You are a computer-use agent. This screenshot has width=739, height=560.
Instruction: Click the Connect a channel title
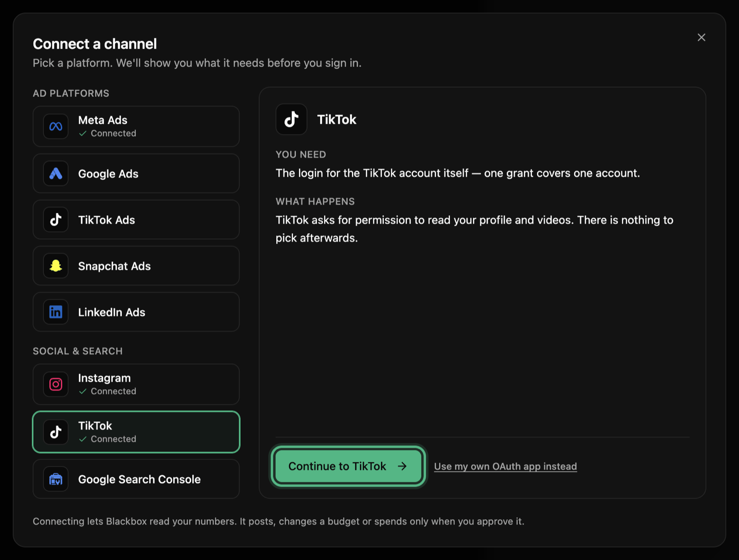point(95,44)
